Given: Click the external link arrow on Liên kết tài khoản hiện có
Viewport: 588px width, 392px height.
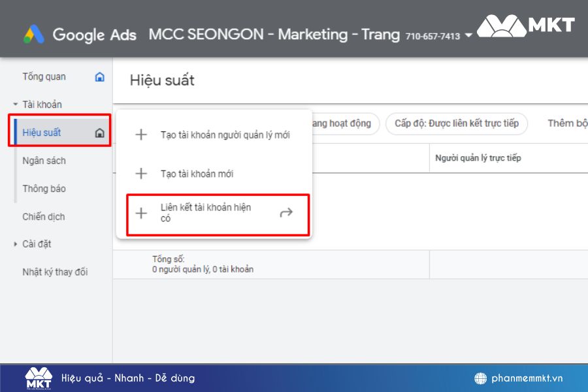Looking at the screenshot, I should click(286, 212).
